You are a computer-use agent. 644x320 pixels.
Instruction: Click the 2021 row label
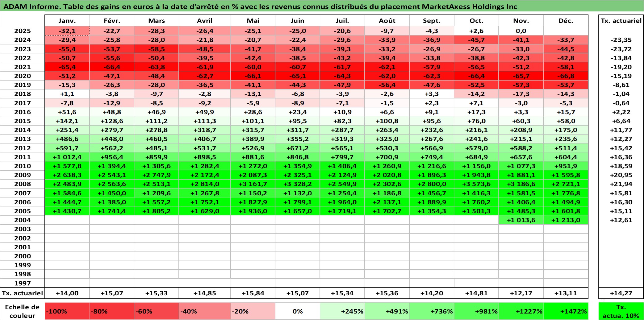pos(23,67)
